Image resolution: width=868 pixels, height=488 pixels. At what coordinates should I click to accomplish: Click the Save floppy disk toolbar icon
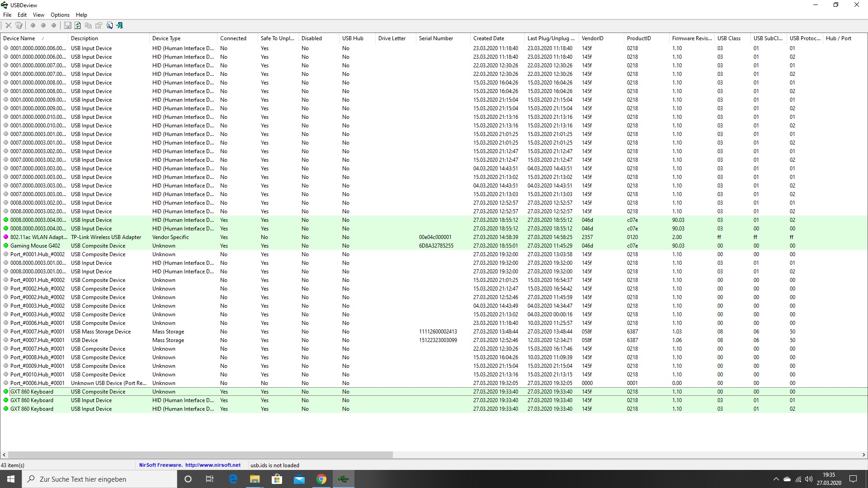coord(67,26)
